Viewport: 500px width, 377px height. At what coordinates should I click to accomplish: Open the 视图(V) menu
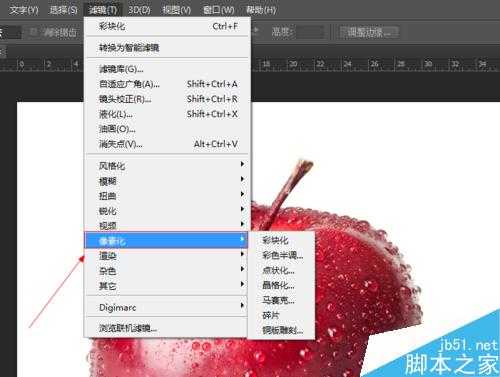176,10
